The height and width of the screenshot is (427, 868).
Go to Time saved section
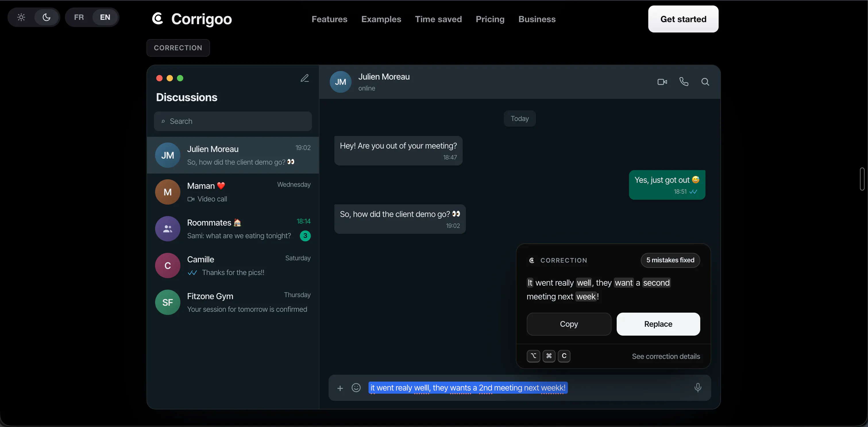(438, 19)
